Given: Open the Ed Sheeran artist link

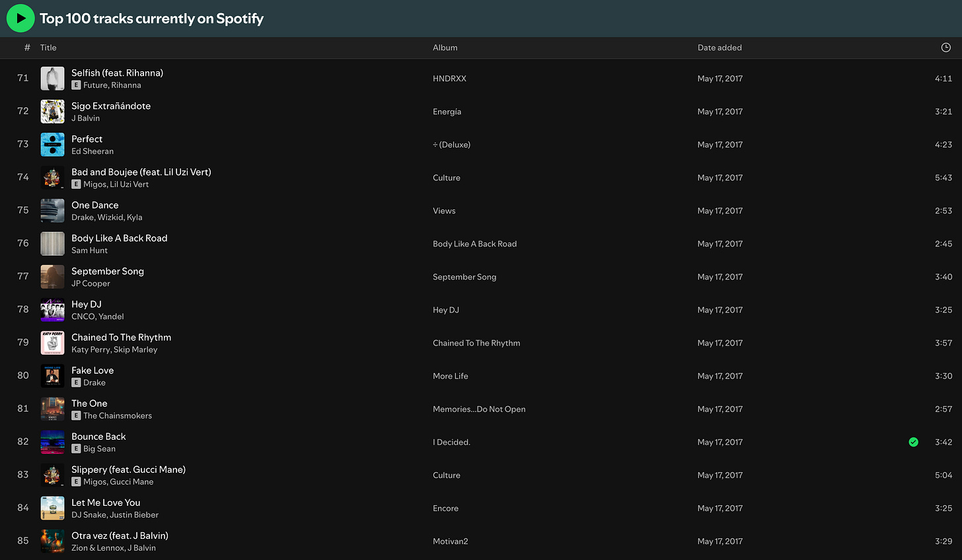Looking at the screenshot, I should coord(92,151).
